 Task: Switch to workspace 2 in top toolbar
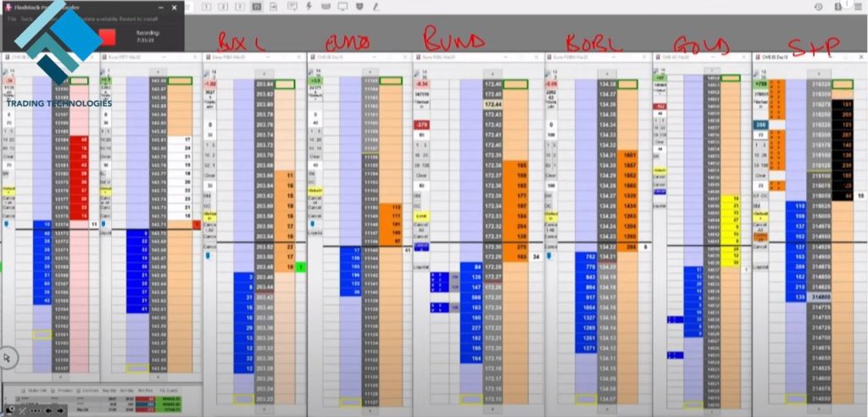tap(223, 7)
